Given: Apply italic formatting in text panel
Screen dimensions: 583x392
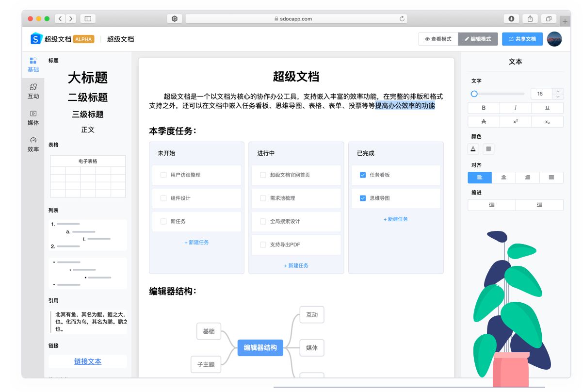Looking at the screenshot, I should [516, 108].
